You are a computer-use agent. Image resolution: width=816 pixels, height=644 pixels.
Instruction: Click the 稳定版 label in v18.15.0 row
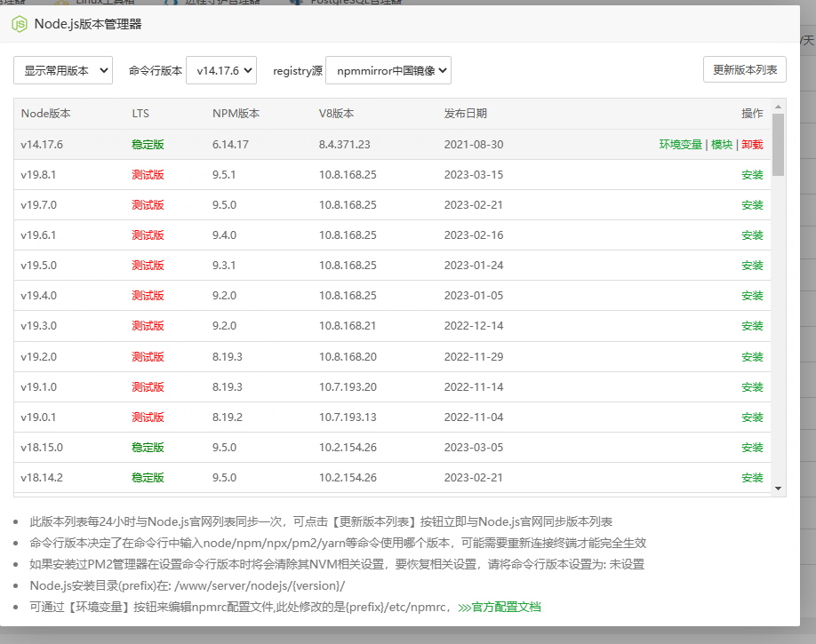(148, 448)
